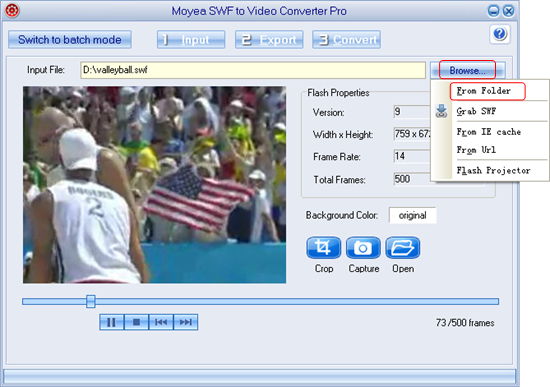Pause the SWF playback

112,322
